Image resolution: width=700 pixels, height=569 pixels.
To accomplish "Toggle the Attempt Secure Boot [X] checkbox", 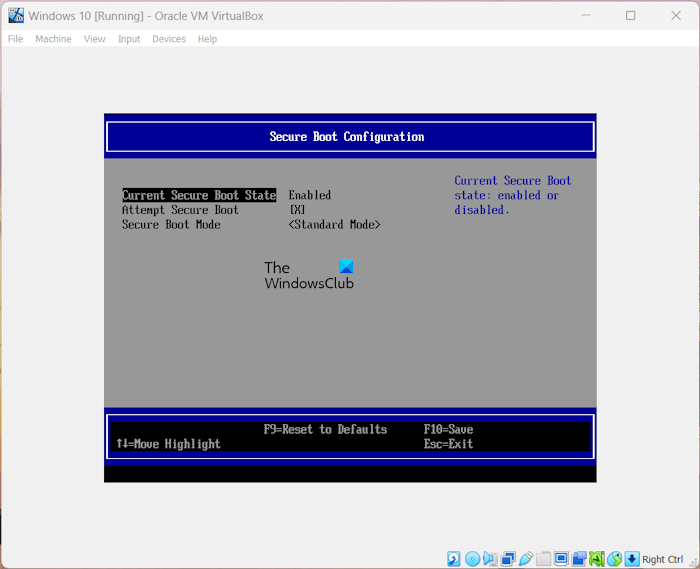I will pos(297,210).
